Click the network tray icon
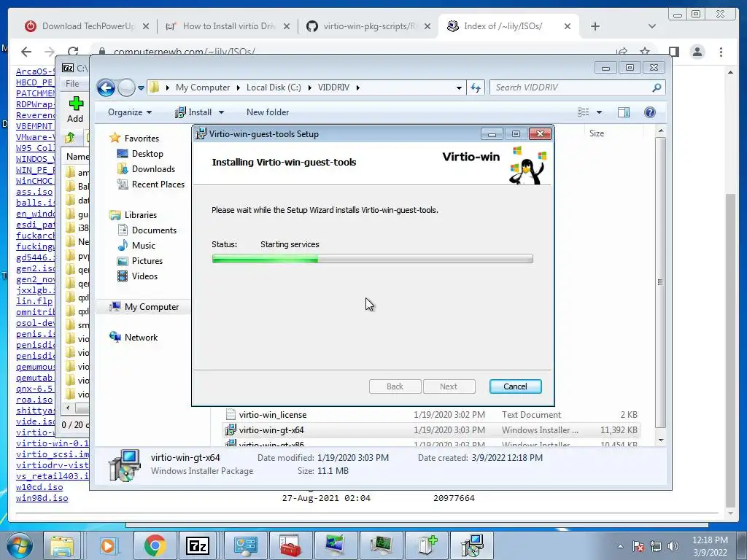 (656, 546)
